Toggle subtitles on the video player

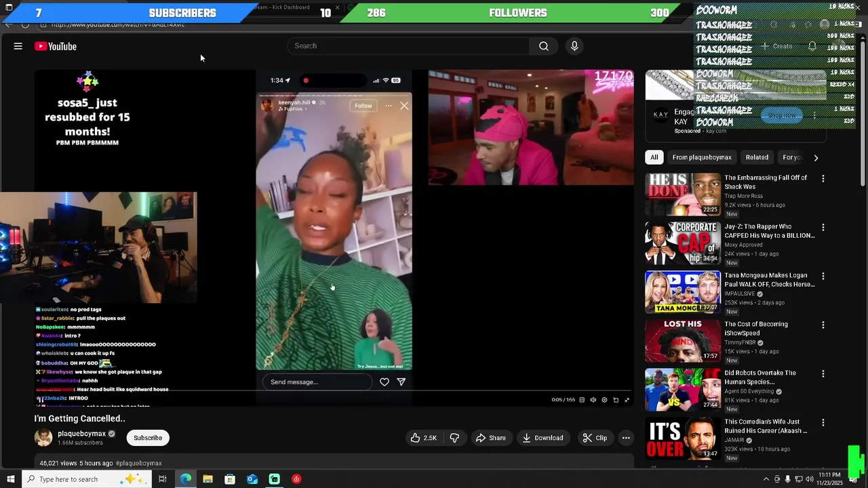pyautogui.click(x=582, y=400)
